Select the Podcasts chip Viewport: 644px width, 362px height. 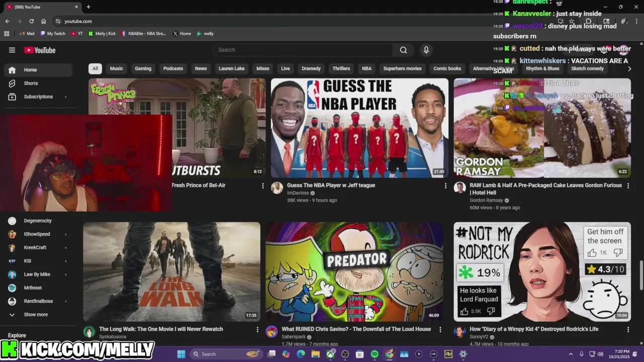[x=173, y=68]
